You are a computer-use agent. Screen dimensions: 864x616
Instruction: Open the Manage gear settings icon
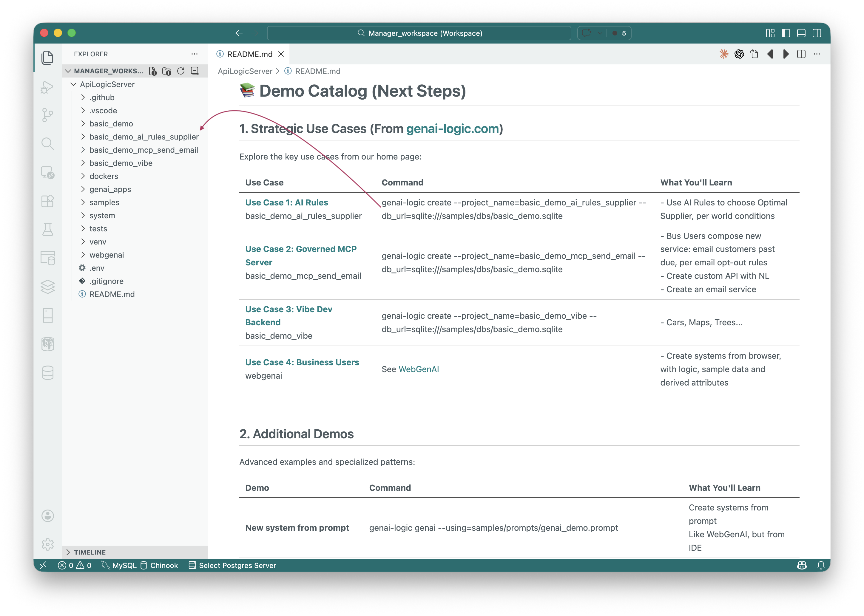click(x=47, y=544)
